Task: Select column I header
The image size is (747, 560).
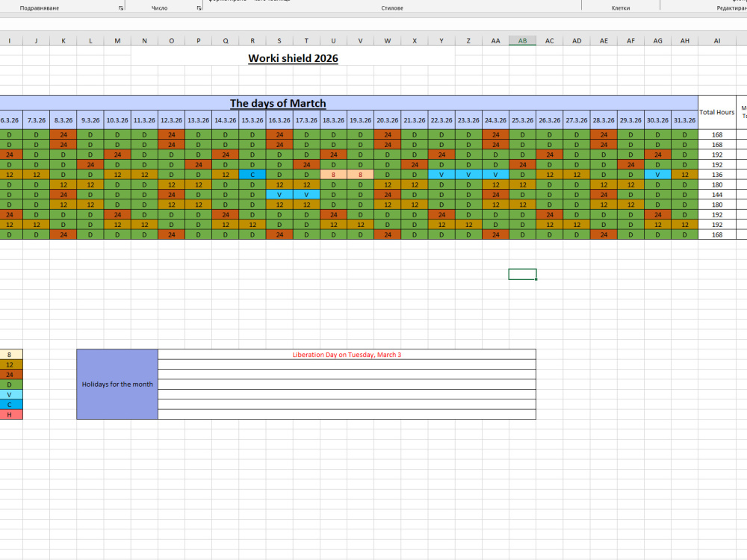Action: pyautogui.click(x=9, y=41)
